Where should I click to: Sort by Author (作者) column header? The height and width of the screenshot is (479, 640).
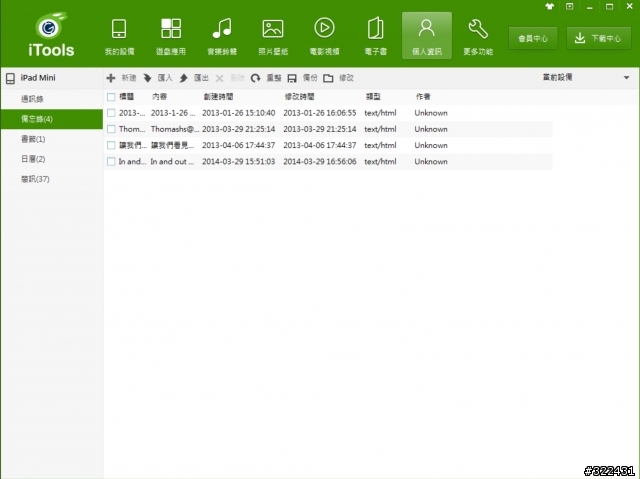[423, 97]
